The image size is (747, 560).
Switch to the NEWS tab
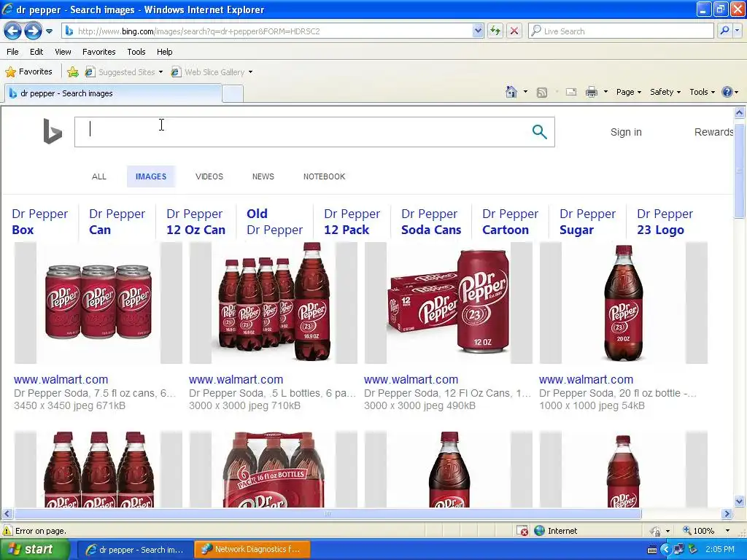[263, 176]
